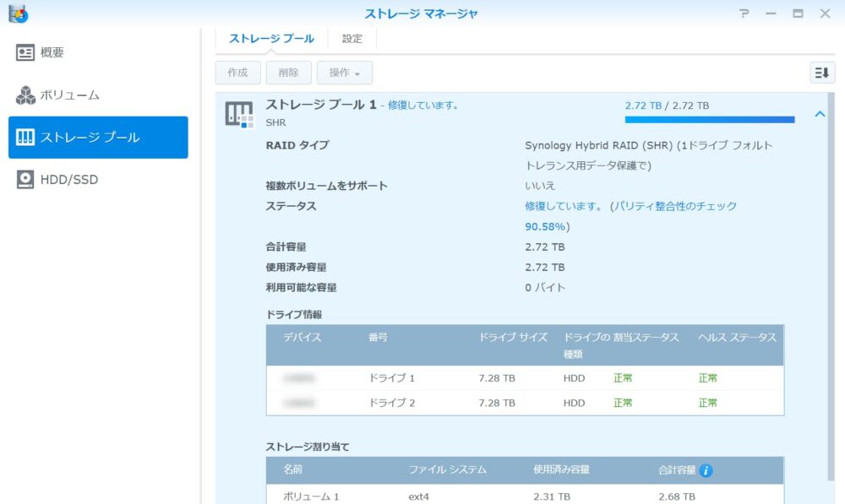This screenshot has width=845, height=504.
Task: Click the 概要 sidebar icon
Action: 25,52
